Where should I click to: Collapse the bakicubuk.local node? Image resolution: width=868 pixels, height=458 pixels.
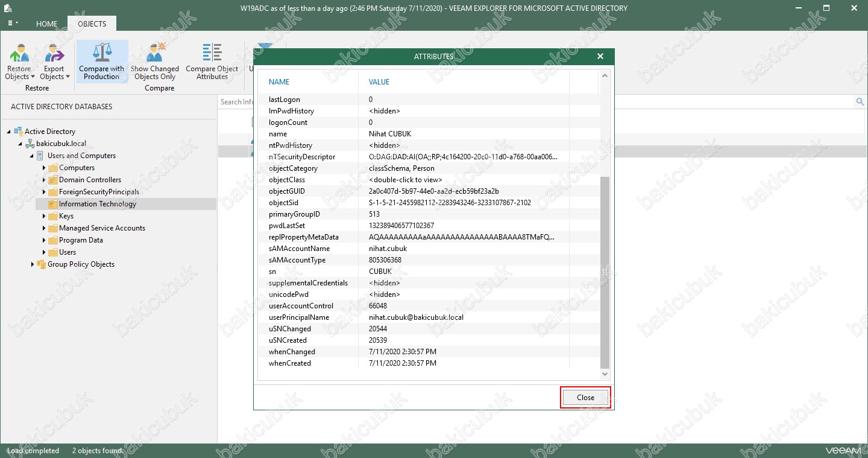[x=20, y=144]
